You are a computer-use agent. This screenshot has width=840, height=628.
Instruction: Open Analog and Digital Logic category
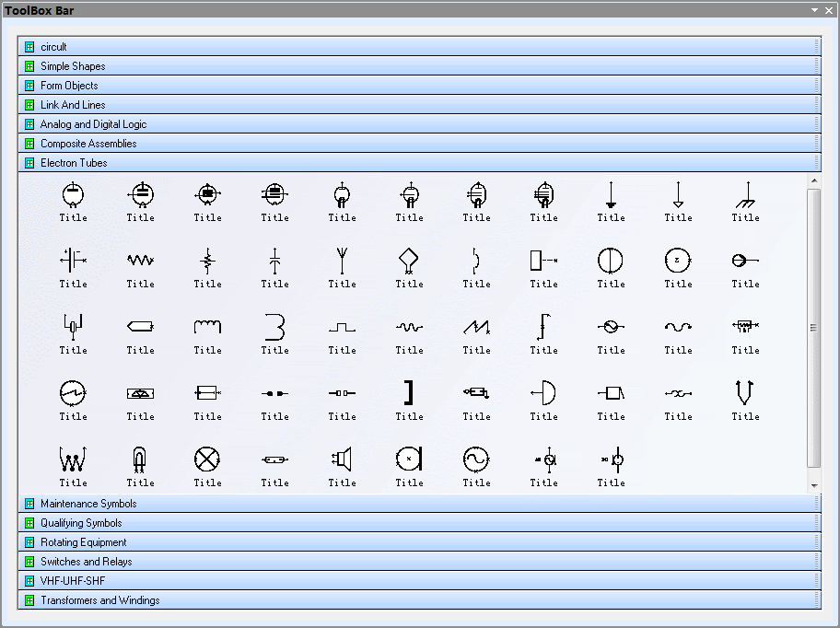pos(419,123)
